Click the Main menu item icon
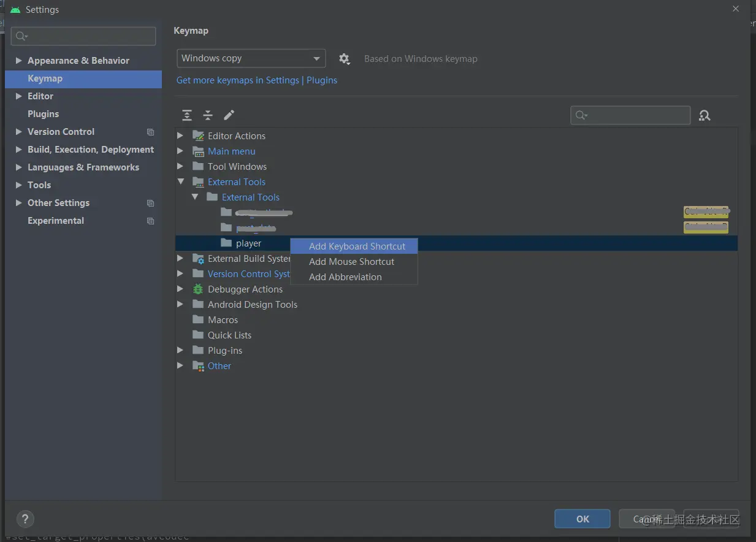 (x=197, y=151)
